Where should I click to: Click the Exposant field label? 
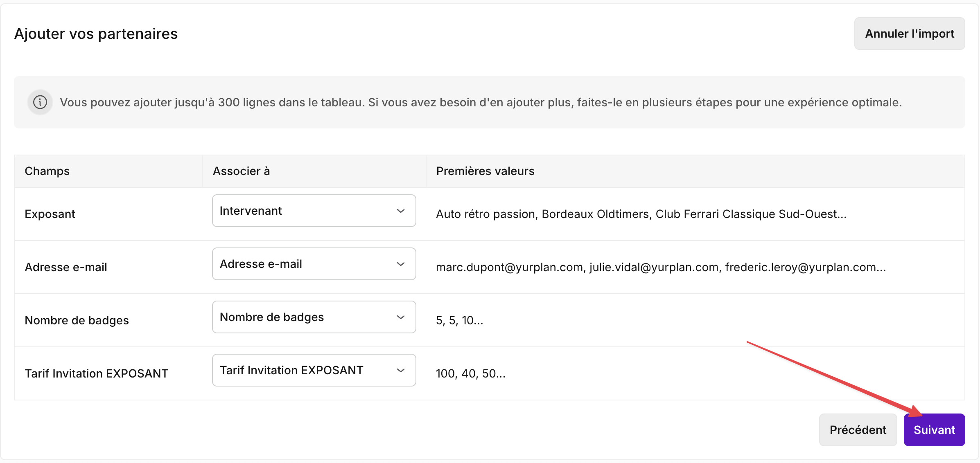click(50, 214)
